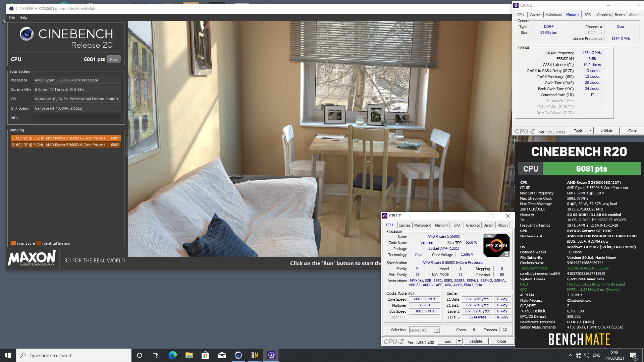Click green 6081 pts bar in BenchMate
Screen dimensions: 644x362
(592, 169)
